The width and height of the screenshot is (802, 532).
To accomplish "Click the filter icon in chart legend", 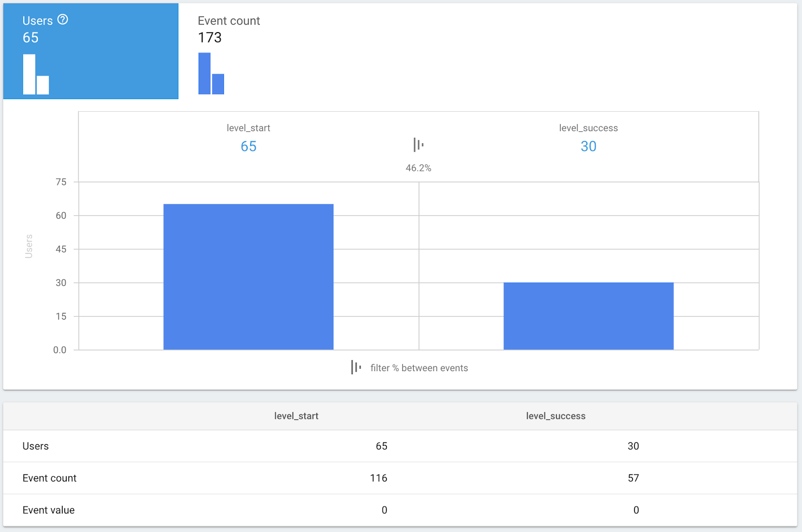I will [x=356, y=367].
